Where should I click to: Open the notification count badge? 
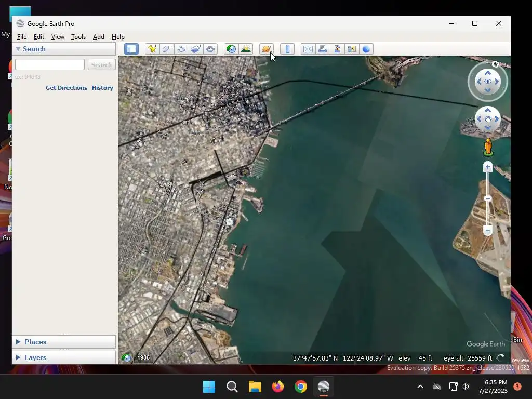point(517,387)
